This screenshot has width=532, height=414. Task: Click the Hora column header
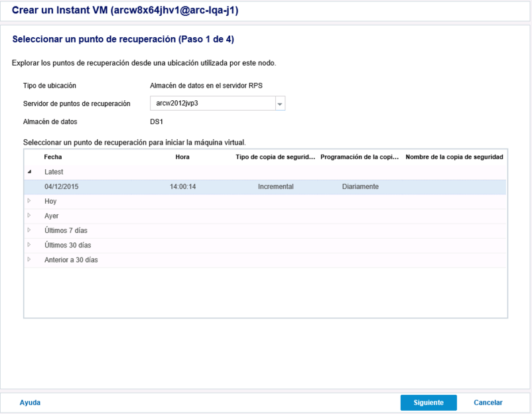(182, 157)
